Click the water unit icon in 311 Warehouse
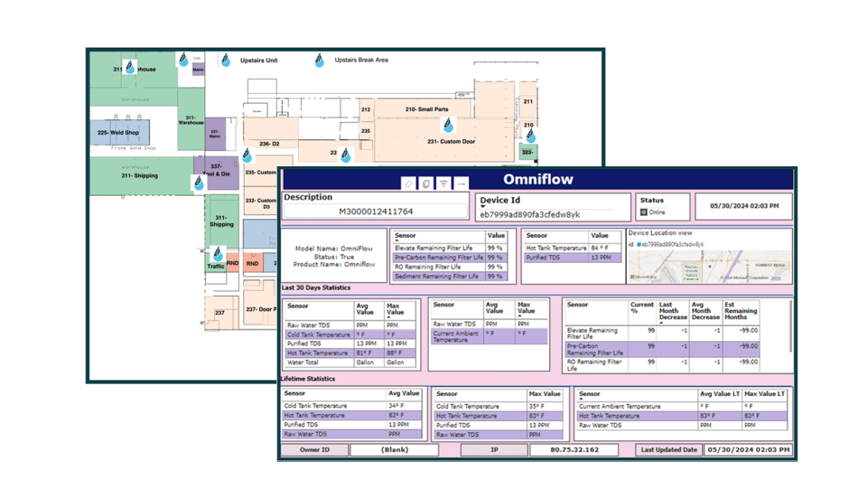The width and height of the screenshot is (868, 490). (130, 68)
